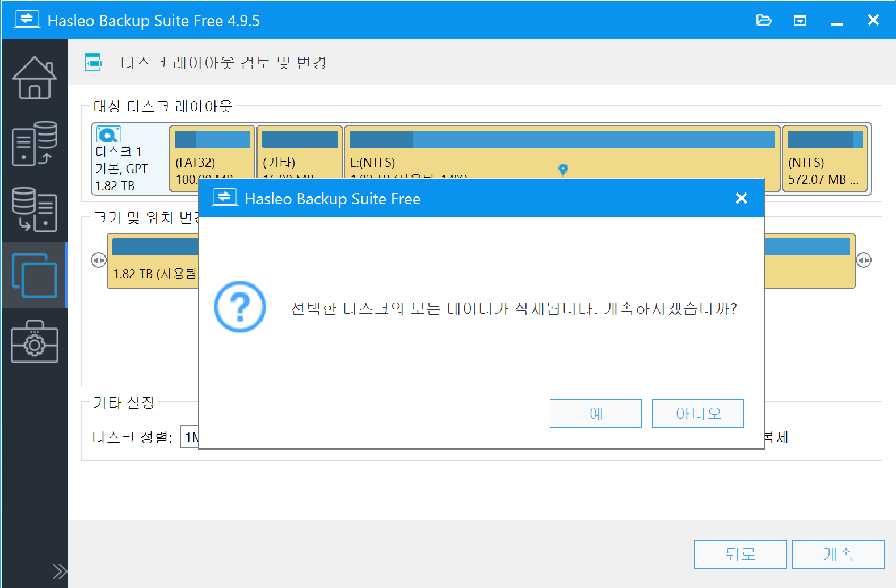Open the 디스크 정렬 dropdown
Image resolution: width=896 pixels, height=588 pixels.
190,436
